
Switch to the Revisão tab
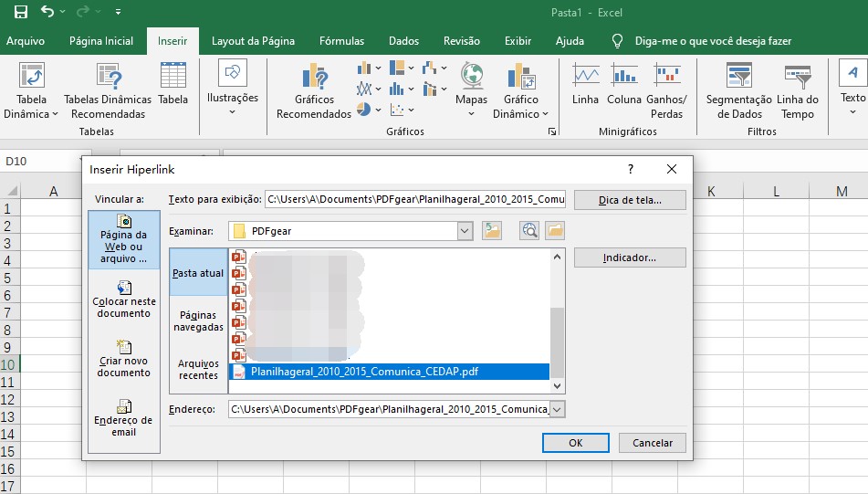[462, 41]
